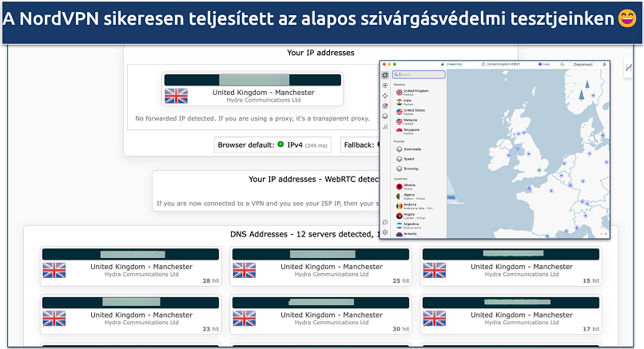Select United Kingdom from recent connections
This screenshot has width=644, height=349.
(x=414, y=92)
